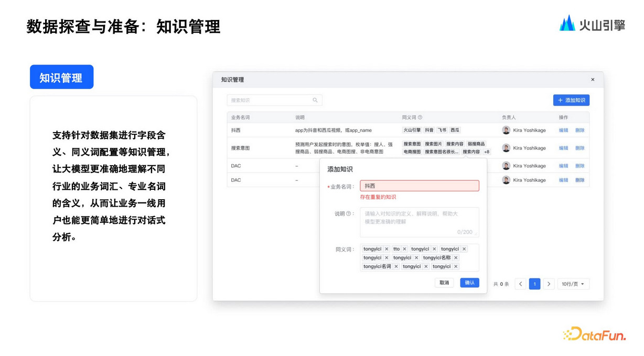Click the 抖西 business term cell
Screen dimensions: 644x356
pos(236,130)
